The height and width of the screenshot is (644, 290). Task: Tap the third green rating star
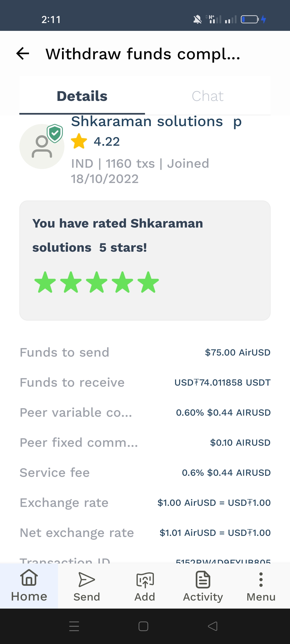[97, 282]
